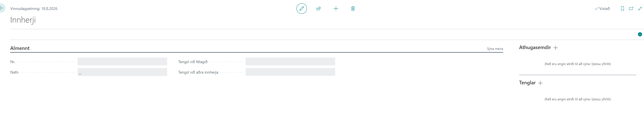Image resolution: width=644 pixels, height=113 pixels.
Task: Toggle the FactBox info pane icon
Action: click(640, 34)
